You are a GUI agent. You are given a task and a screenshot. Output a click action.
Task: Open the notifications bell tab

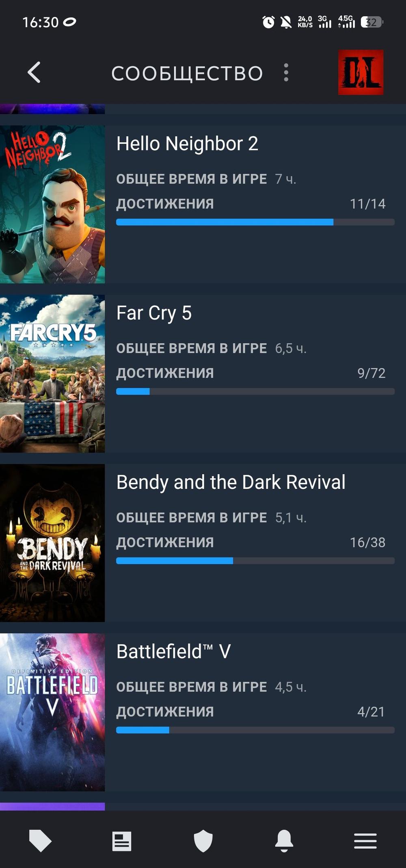click(284, 841)
